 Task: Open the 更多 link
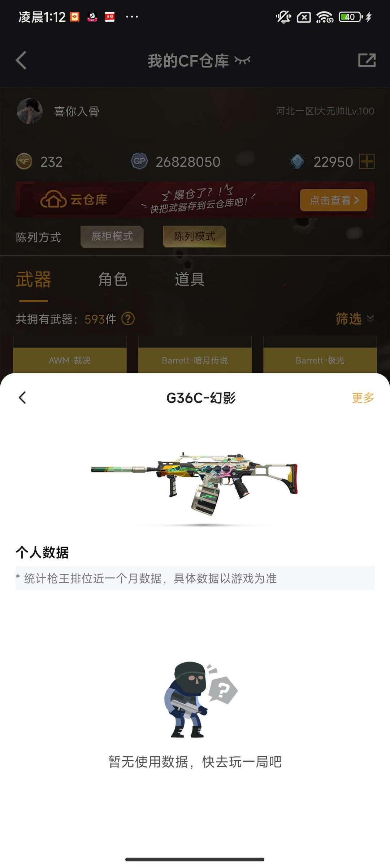pos(363,398)
